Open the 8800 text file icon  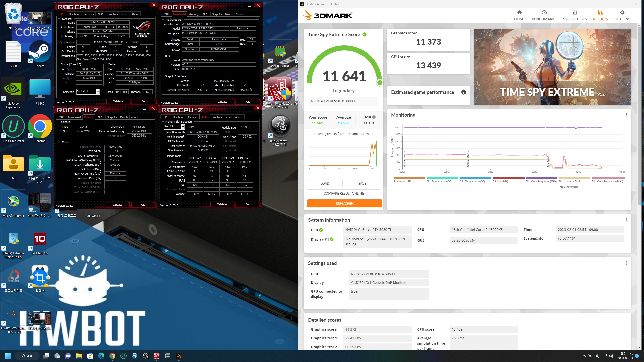point(13,54)
